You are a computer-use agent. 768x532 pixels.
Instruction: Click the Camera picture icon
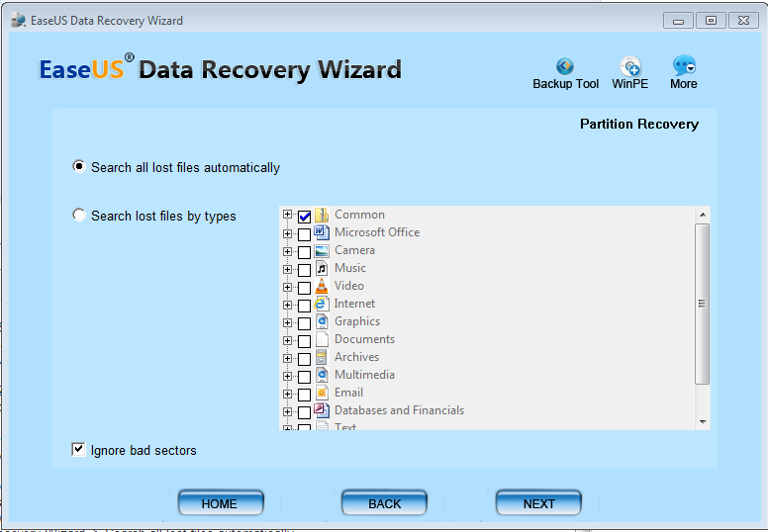click(322, 250)
